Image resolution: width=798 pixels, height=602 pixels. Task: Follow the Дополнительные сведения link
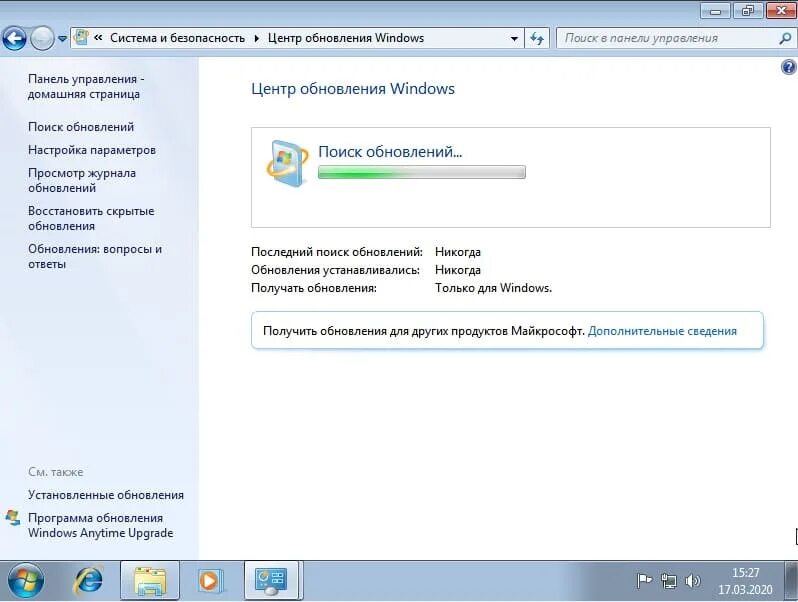click(x=662, y=331)
